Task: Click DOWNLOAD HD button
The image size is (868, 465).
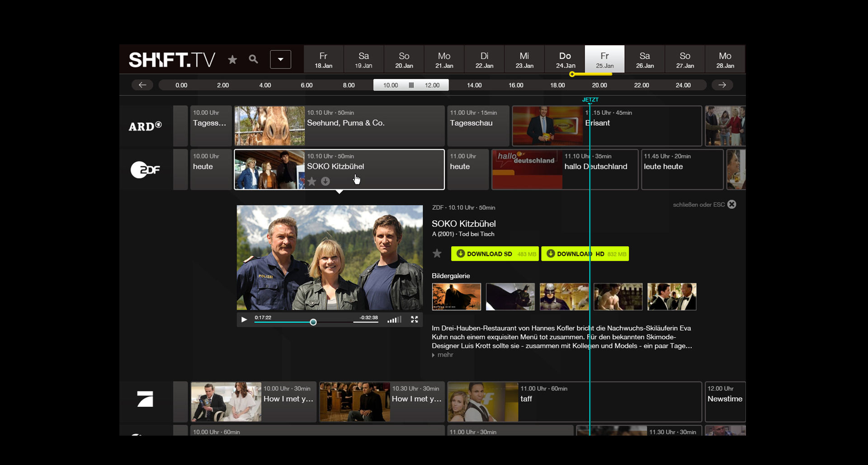Action: click(585, 254)
